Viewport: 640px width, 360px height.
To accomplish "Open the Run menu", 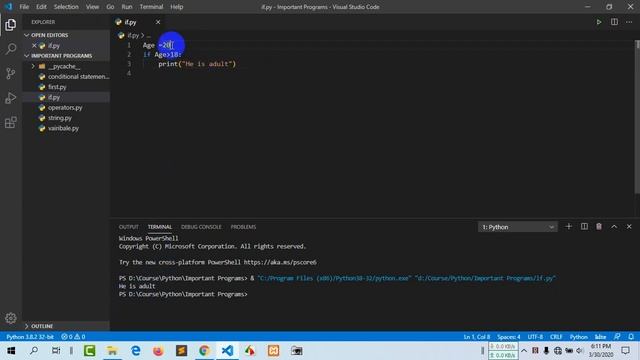I will pyautogui.click(x=127, y=7).
